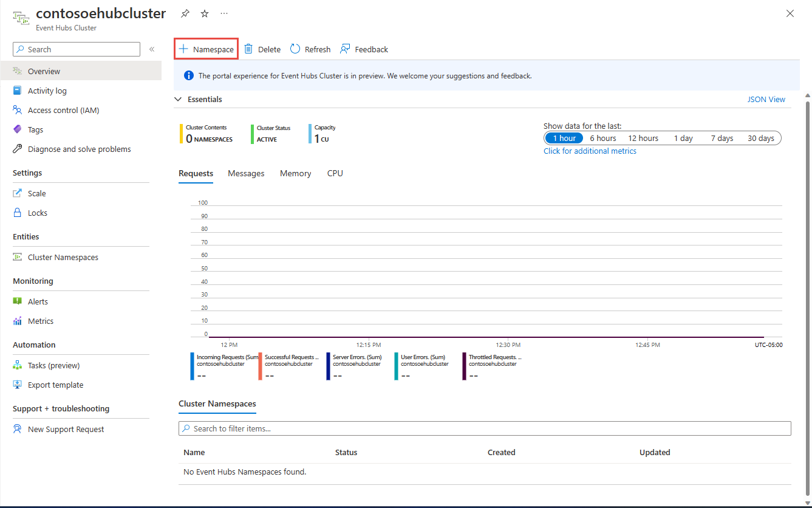Select Cluster Namespaces under Entities
Screen dimensions: 812x508
(x=63, y=256)
